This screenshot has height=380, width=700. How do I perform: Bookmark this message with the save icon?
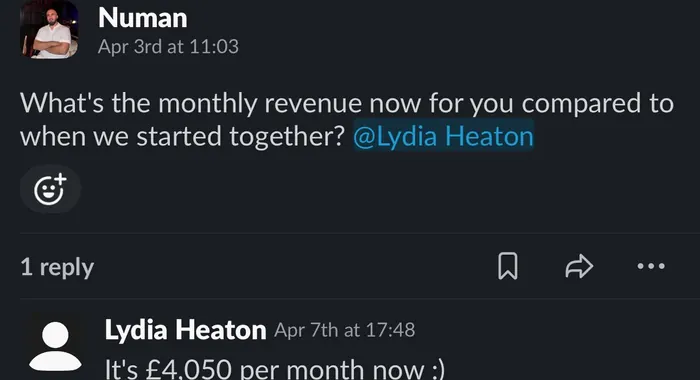(x=508, y=266)
